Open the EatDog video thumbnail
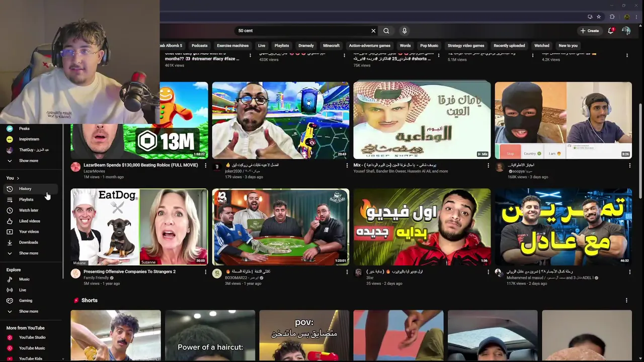The height and width of the screenshot is (362, 644). 139,227
